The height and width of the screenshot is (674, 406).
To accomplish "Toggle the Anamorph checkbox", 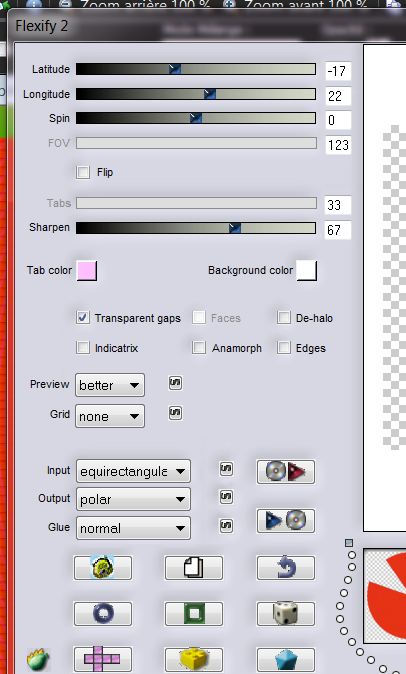I will tap(199, 347).
